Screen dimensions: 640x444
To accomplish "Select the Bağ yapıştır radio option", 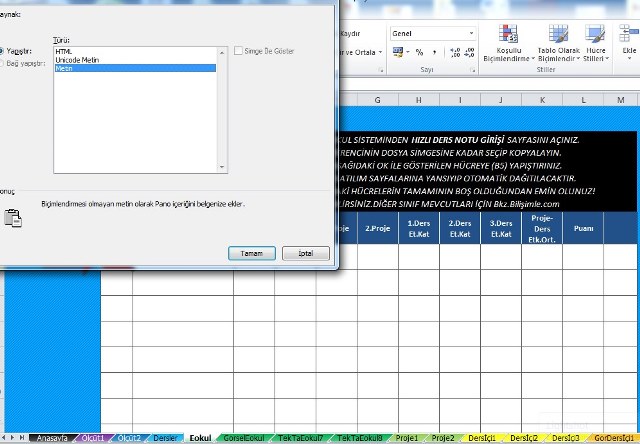I will (x=3, y=61).
